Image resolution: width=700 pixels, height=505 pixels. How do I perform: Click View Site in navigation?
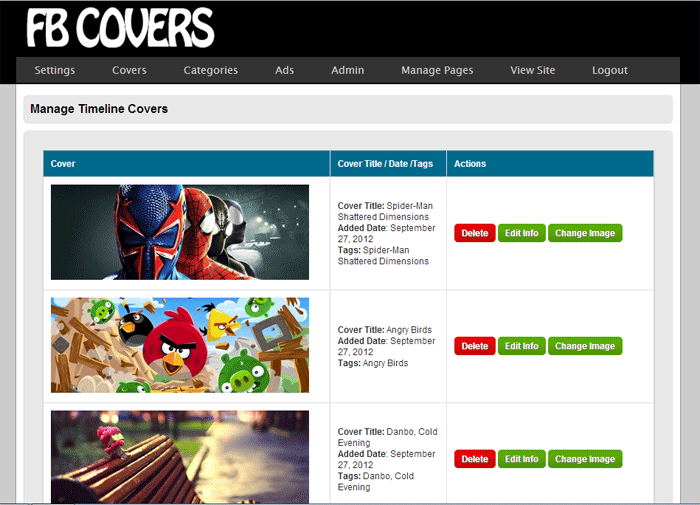(x=533, y=70)
